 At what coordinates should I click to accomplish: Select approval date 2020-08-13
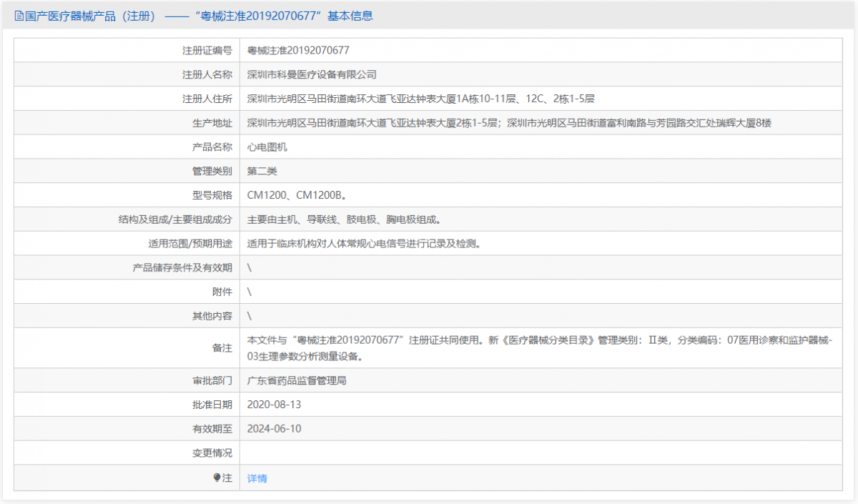274,405
